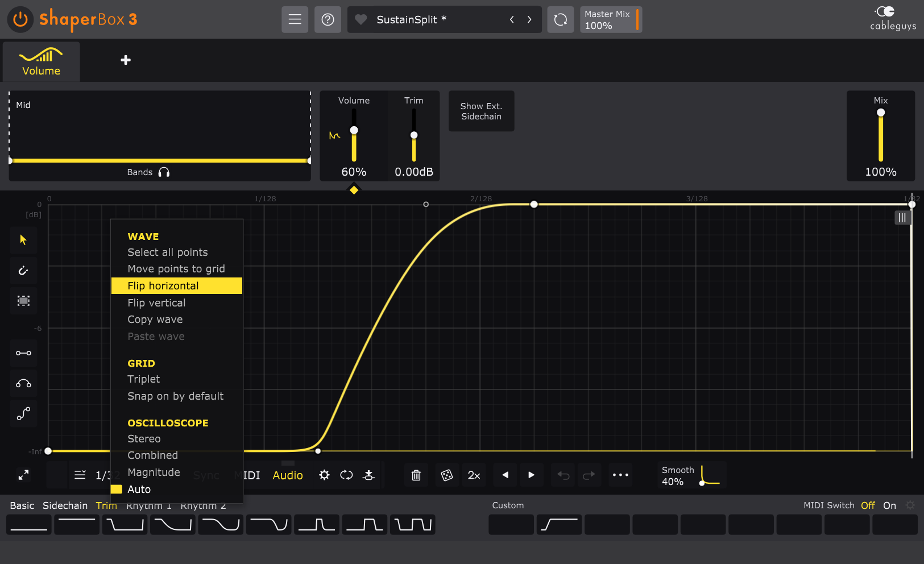Viewport: 924px width, 564px height.
Task: Select Combined oscilloscope mode
Action: 177,455
